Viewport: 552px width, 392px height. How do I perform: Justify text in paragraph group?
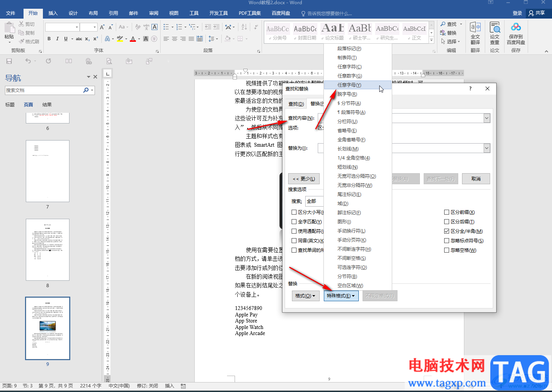click(191, 39)
